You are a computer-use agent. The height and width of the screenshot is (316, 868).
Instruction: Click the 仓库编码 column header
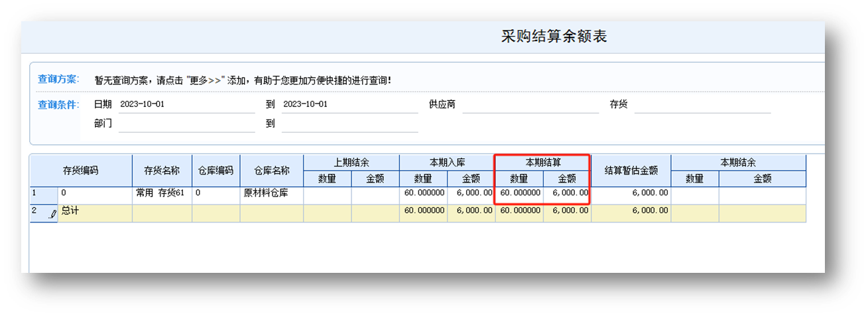pyautogui.click(x=216, y=171)
